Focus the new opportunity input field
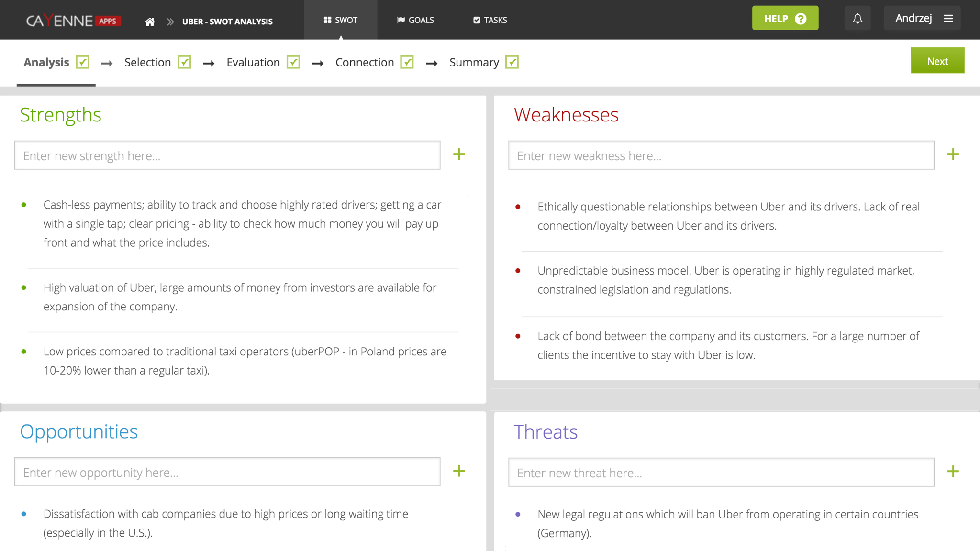The width and height of the screenshot is (980, 551). pyautogui.click(x=227, y=472)
